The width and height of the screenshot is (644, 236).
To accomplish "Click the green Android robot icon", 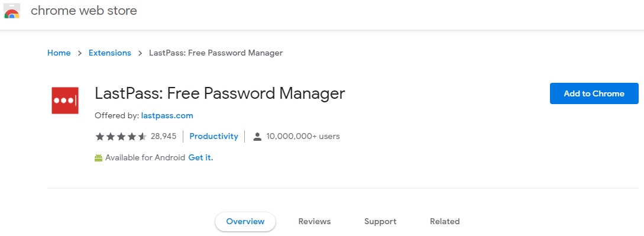I will click(98, 157).
